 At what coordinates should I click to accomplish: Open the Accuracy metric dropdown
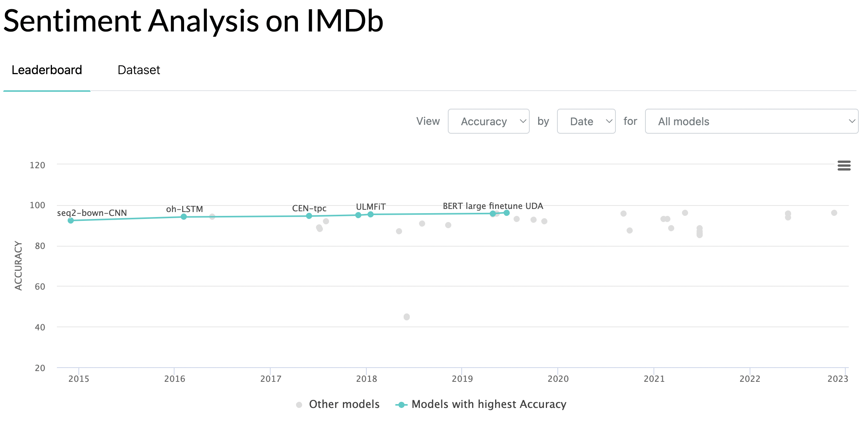(489, 121)
